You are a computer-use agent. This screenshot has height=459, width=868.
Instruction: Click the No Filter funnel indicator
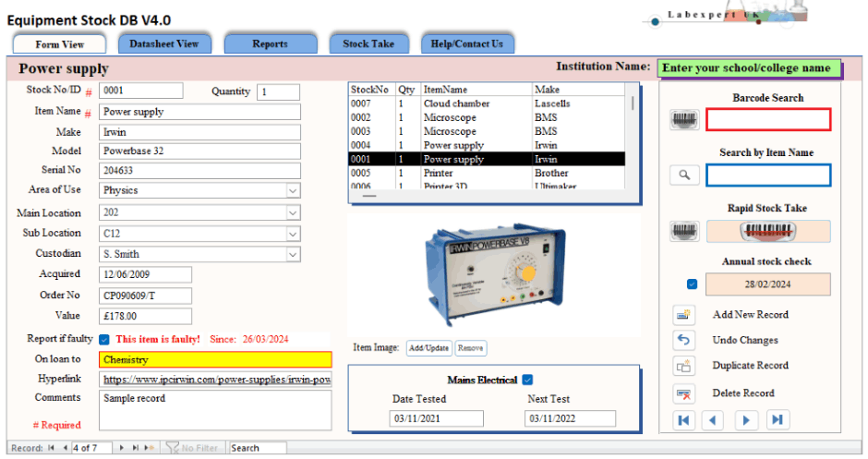(192, 447)
